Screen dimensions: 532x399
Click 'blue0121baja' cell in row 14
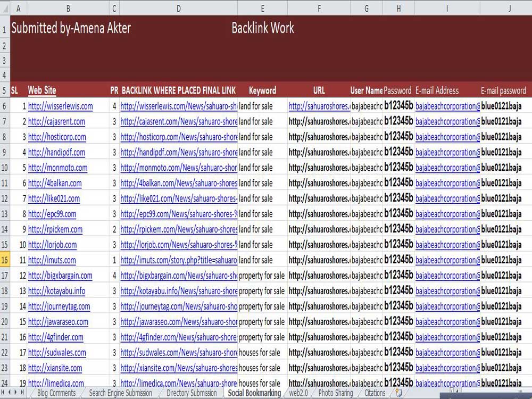click(501, 229)
